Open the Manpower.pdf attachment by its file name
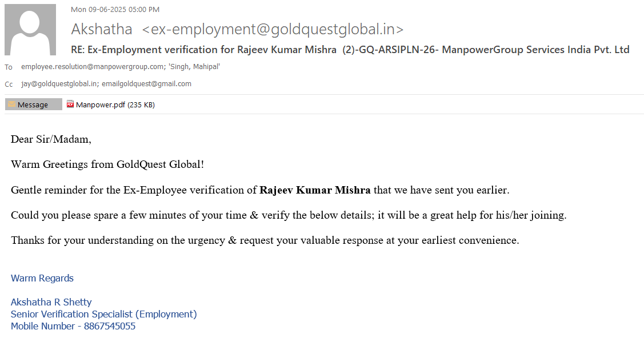 pos(101,104)
